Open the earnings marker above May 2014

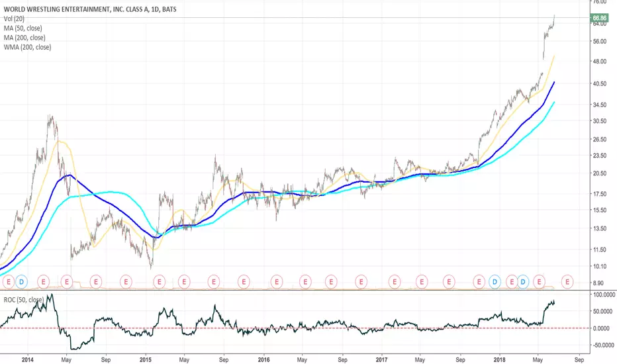(x=66, y=282)
